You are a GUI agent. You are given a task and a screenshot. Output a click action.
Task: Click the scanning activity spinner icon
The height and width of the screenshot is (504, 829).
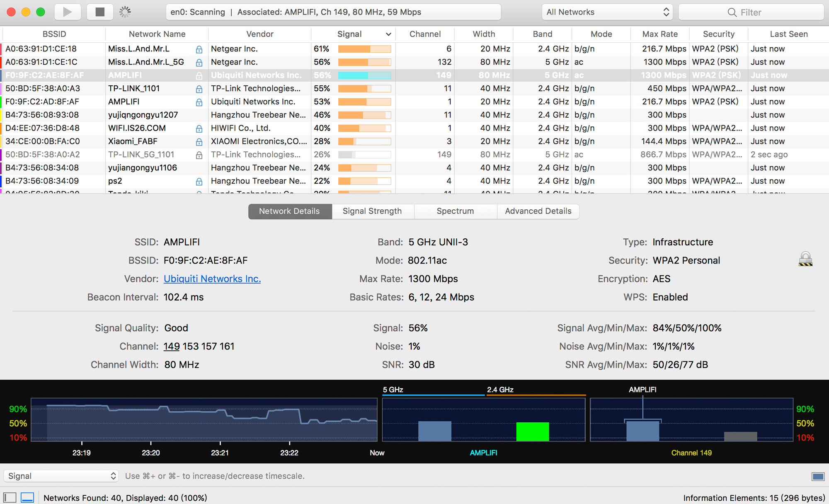tap(125, 12)
